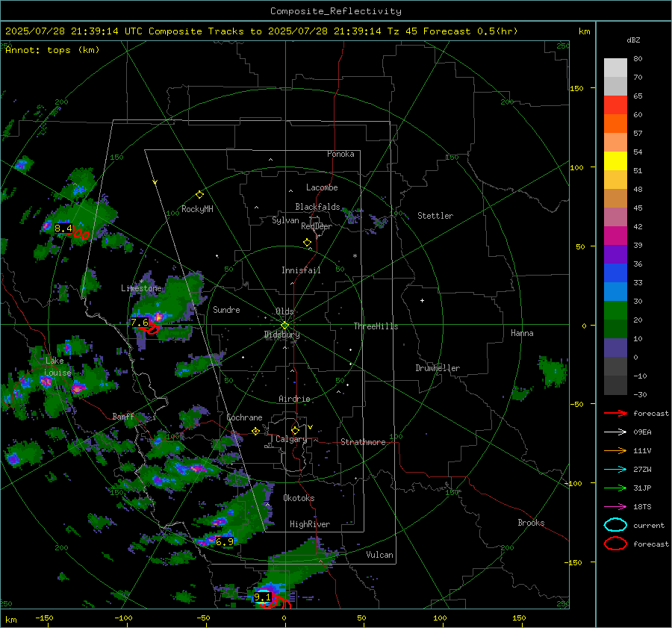
Task: Click the Innisfail city label
Action: (x=301, y=270)
